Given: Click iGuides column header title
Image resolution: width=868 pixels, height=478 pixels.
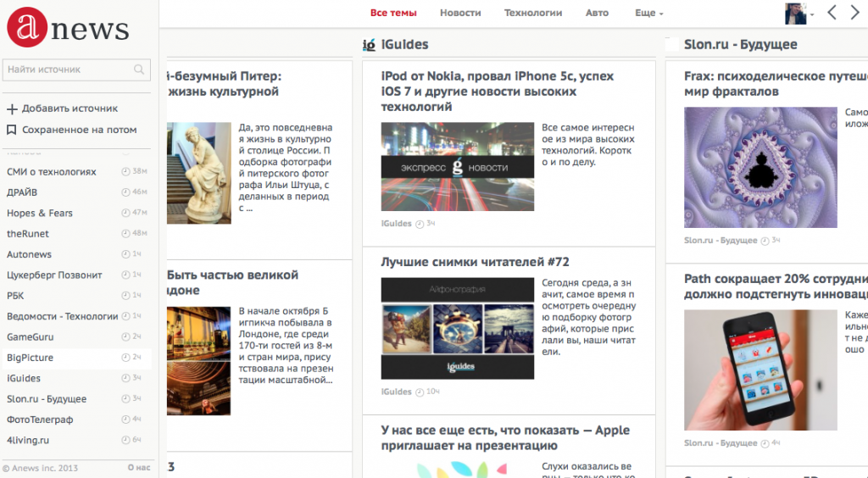Looking at the screenshot, I should (x=404, y=45).
